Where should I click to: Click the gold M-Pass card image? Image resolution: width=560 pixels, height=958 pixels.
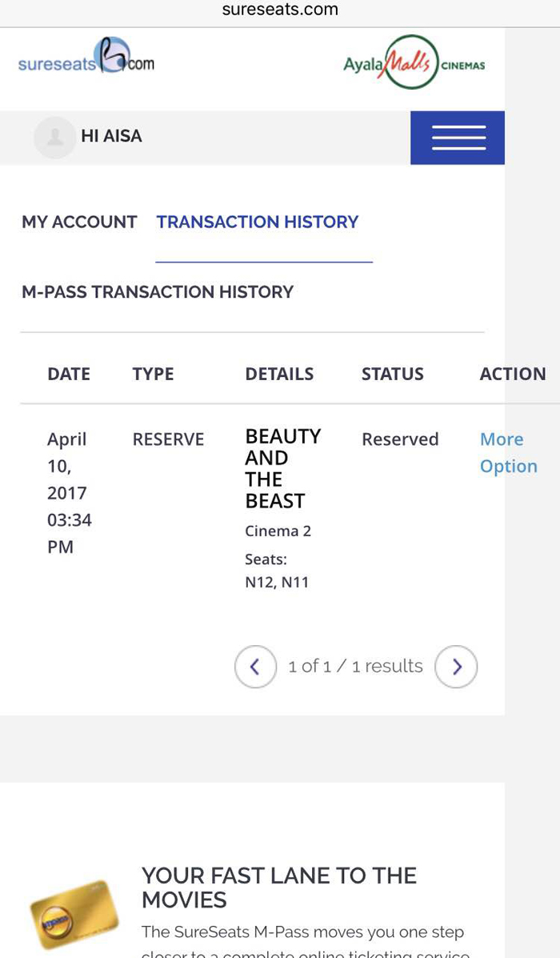(x=74, y=915)
